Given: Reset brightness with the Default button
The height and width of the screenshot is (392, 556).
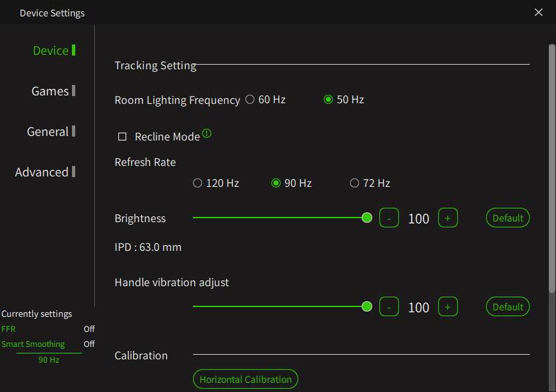Looking at the screenshot, I should pyautogui.click(x=508, y=218).
